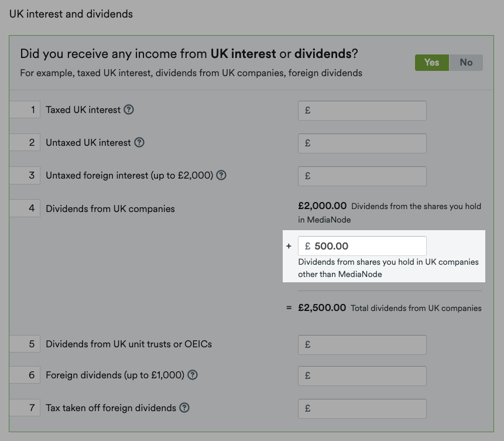Edit the £500.00 other UK companies dividends field
504x441 pixels.
[x=362, y=246]
